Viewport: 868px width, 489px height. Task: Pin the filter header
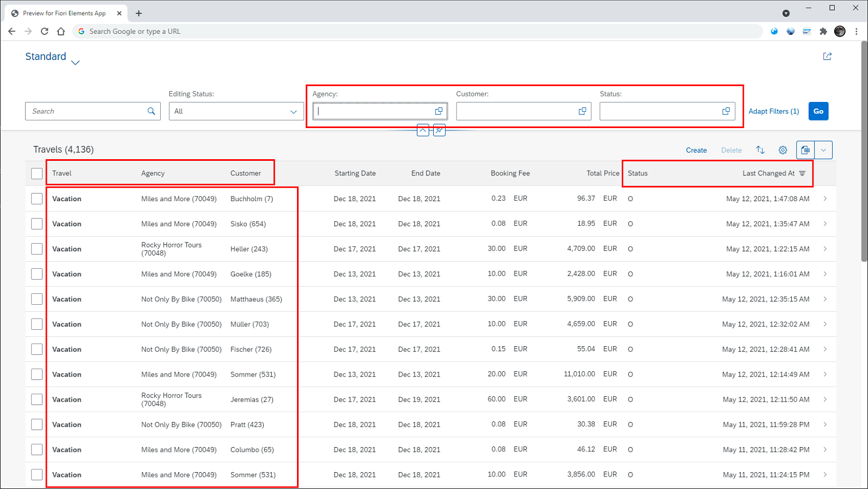coord(439,130)
